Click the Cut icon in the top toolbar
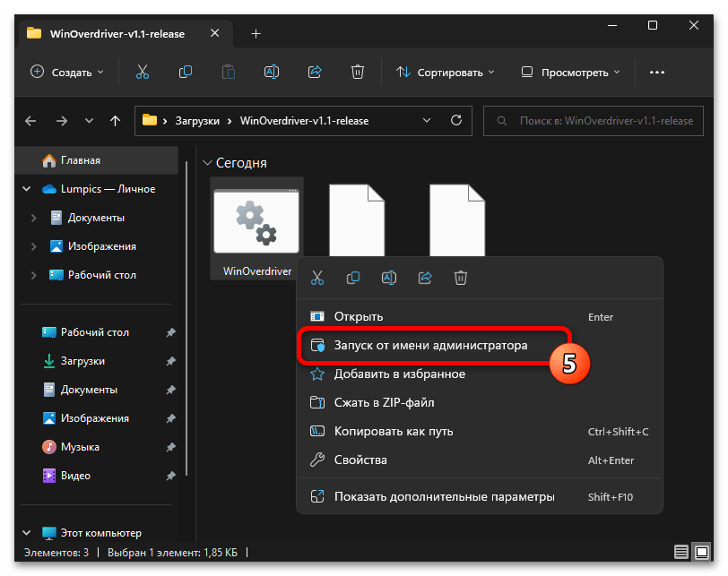728x576 pixels. coord(142,72)
